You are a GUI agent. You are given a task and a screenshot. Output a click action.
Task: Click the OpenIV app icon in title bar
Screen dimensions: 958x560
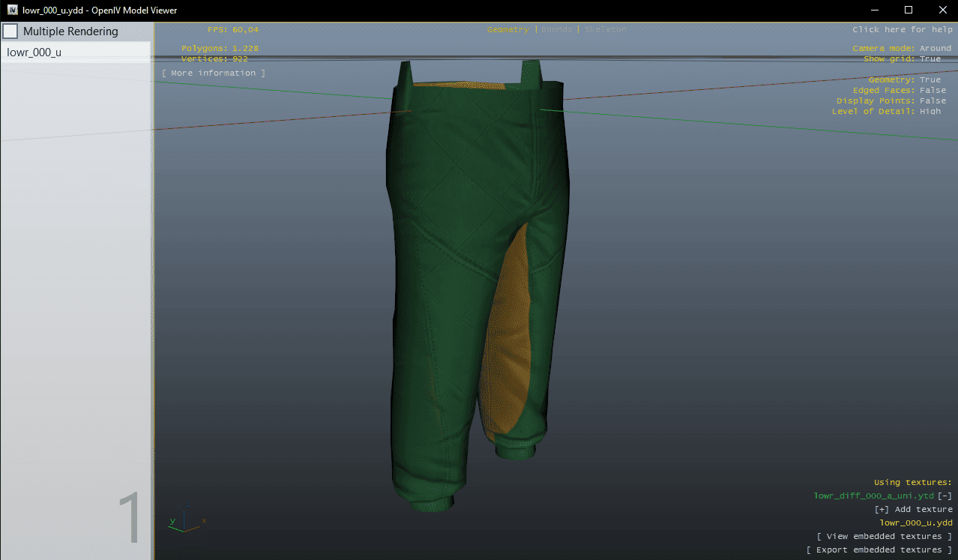[x=13, y=10]
